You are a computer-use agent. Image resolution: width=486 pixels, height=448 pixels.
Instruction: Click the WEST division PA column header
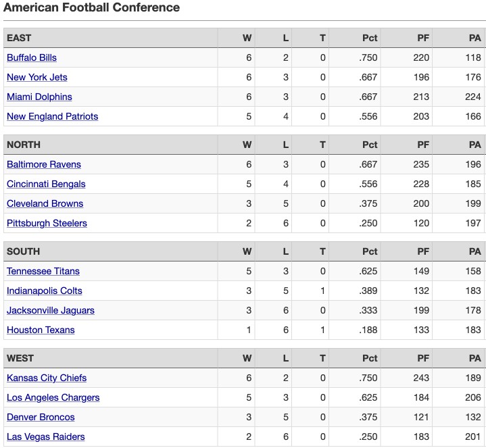475,358
